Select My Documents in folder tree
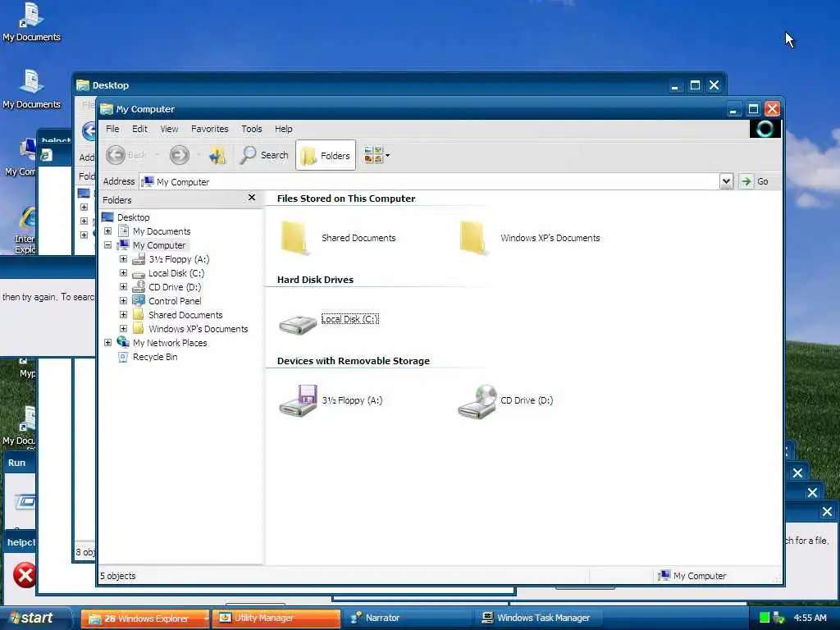 pyautogui.click(x=162, y=231)
